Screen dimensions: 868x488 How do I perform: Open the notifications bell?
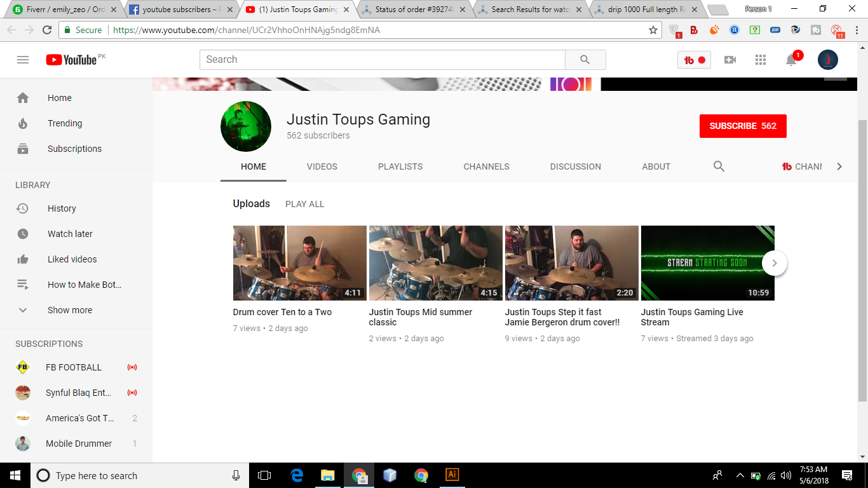[791, 60]
